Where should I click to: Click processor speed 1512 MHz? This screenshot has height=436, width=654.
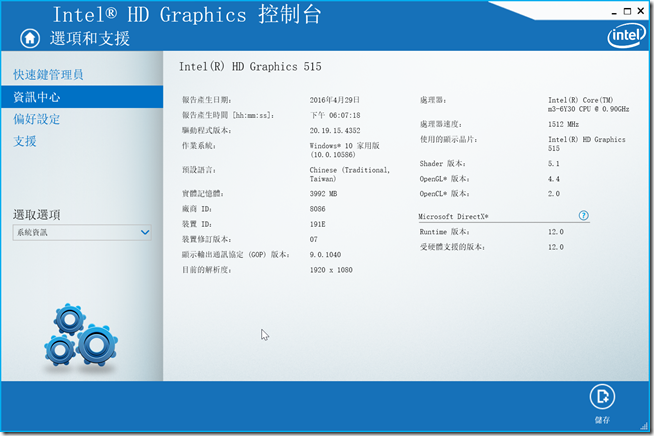pos(563,124)
